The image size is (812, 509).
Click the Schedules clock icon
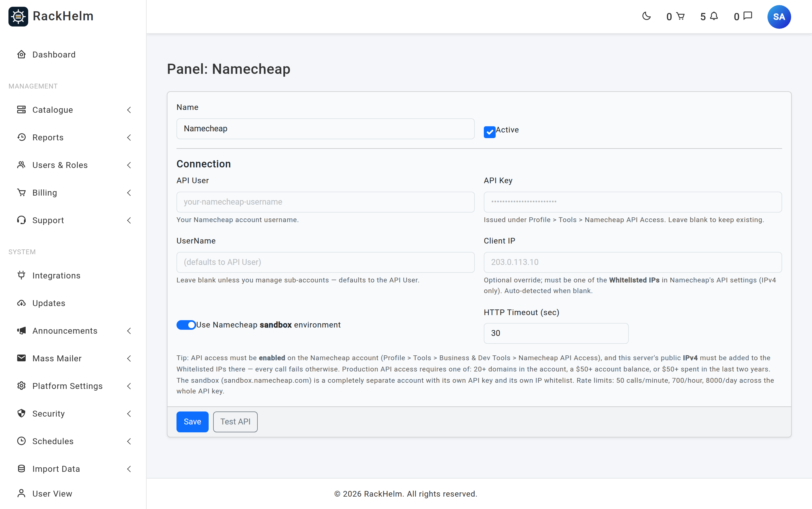click(x=21, y=441)
